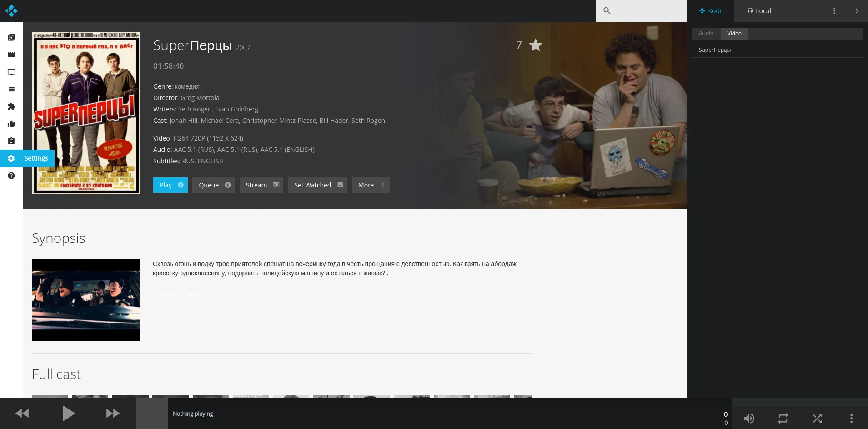Select SuperПерцы in the playlist
This screenshot has width=868, height=429.
[778, 50]
